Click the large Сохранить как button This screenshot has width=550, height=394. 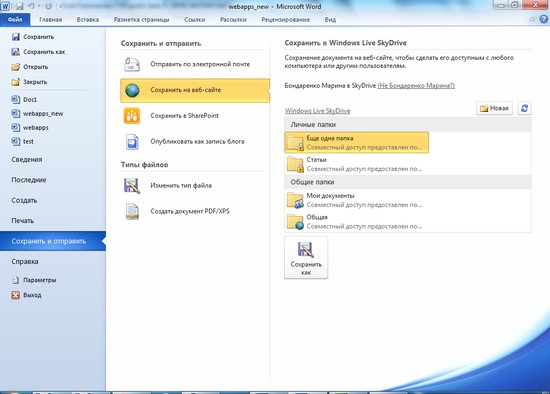tap(306, 258)
